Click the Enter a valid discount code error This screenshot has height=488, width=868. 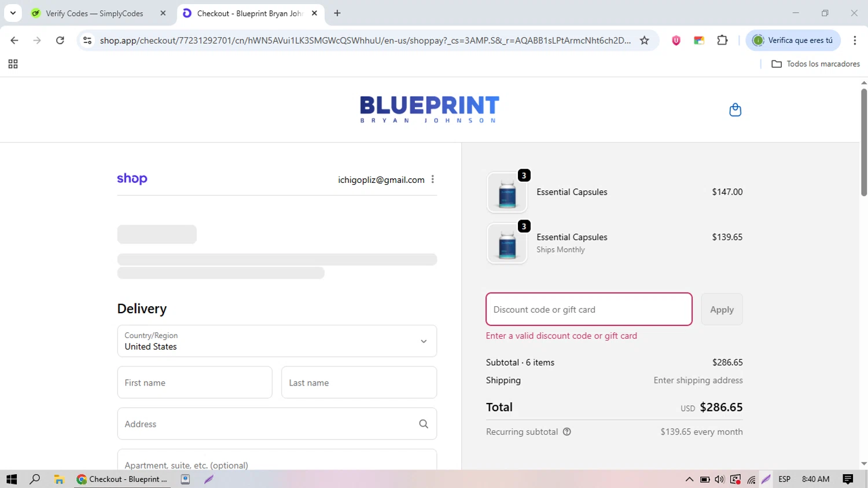(561, 336)
